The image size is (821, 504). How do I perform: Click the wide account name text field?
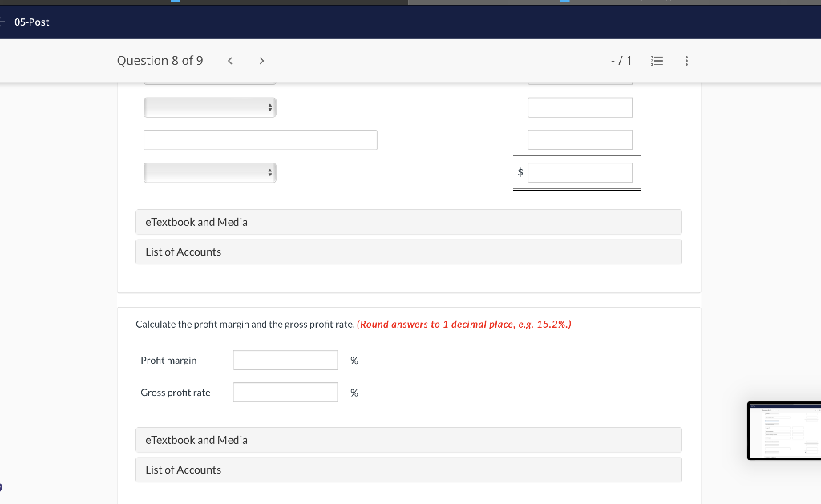[x=261, y=139]
